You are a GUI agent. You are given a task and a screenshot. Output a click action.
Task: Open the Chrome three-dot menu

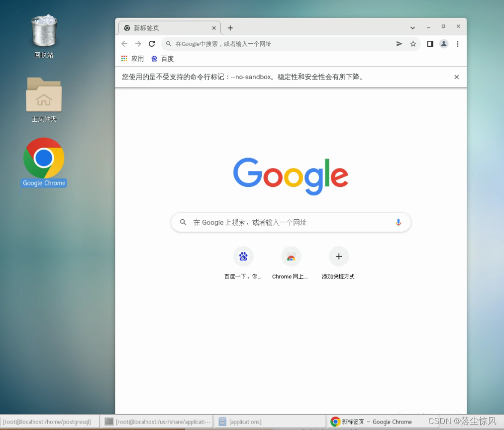[458, 44]
